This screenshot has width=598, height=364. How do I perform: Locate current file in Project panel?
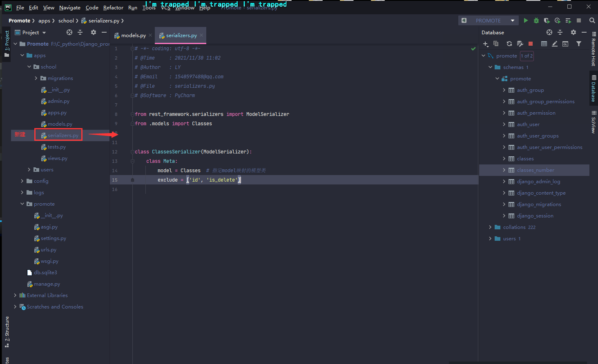click(x=69, y=32)
